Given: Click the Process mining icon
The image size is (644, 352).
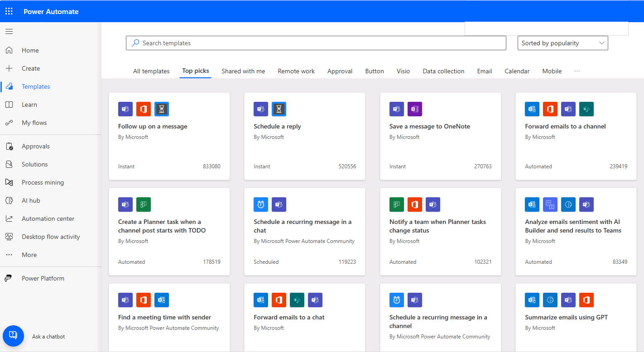Looking at the screenshot, I should 9,182.
